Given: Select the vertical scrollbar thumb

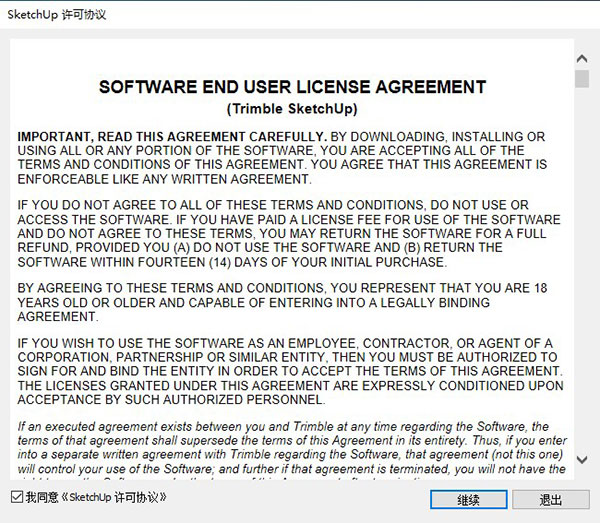Looking at the screenshot, I should tap(582, 79).
